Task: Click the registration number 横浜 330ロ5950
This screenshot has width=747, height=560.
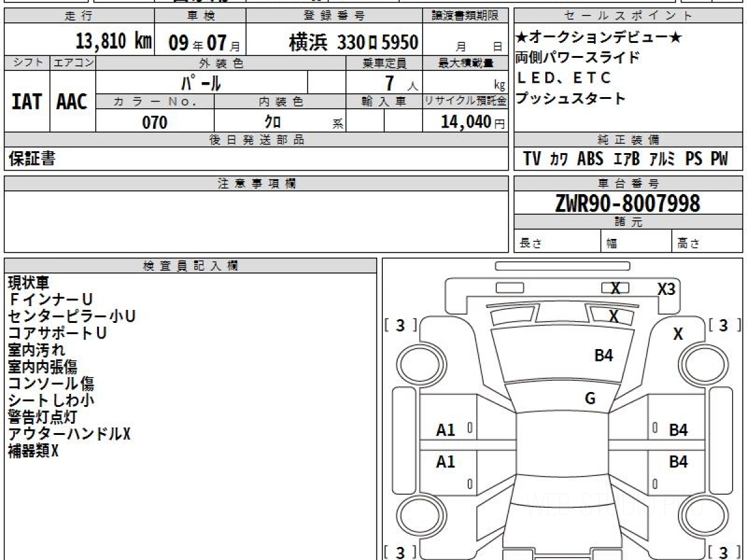Action: pos(354,42)
